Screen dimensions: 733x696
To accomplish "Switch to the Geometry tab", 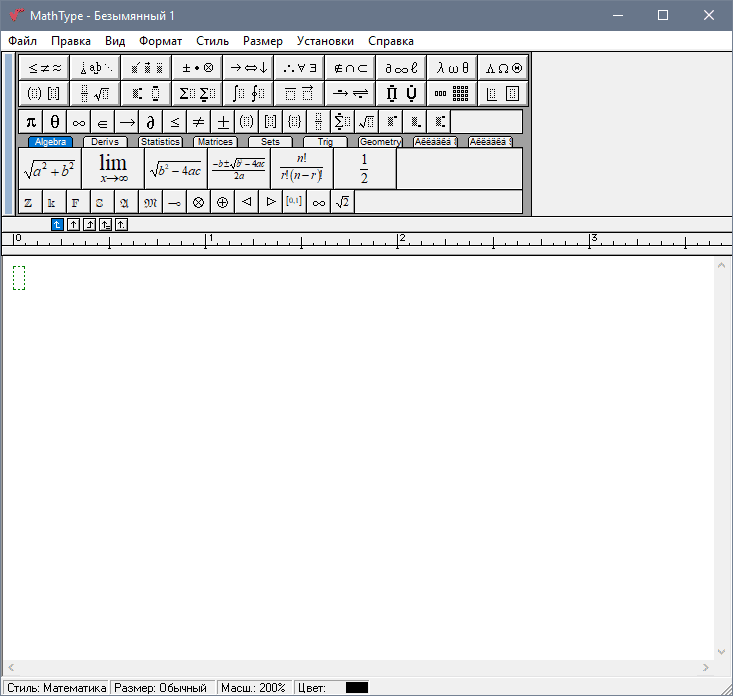I will coord(381,142).
